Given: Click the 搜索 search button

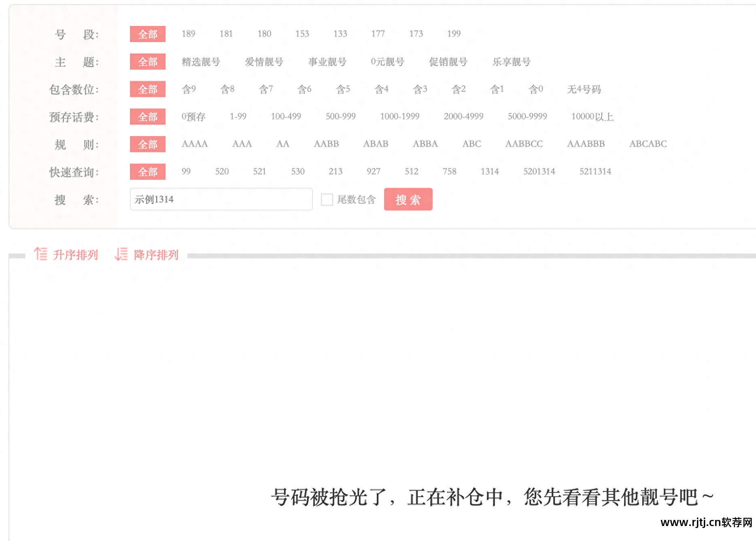Looking at the screenshot, I should (408, 199).
